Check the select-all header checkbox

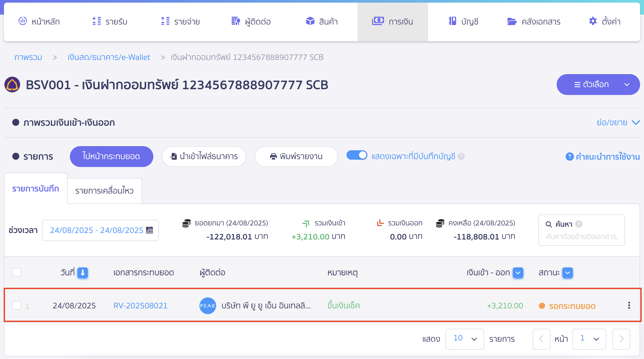coord(17,272)
